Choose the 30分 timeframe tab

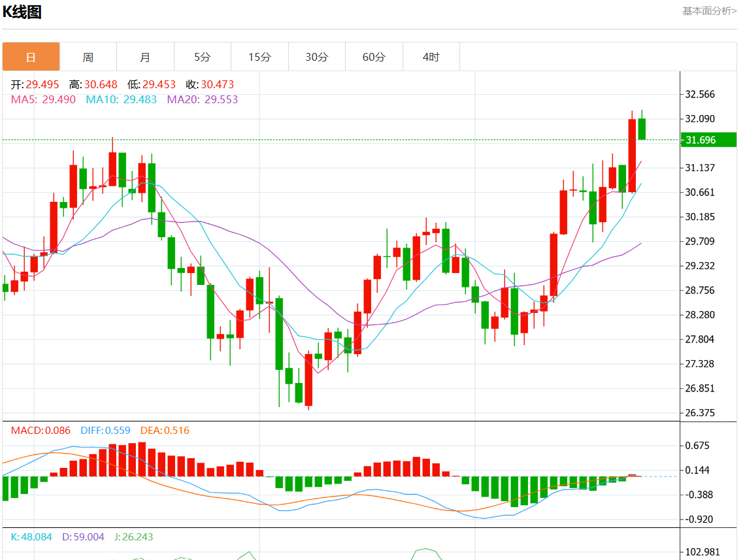point(317,58)
